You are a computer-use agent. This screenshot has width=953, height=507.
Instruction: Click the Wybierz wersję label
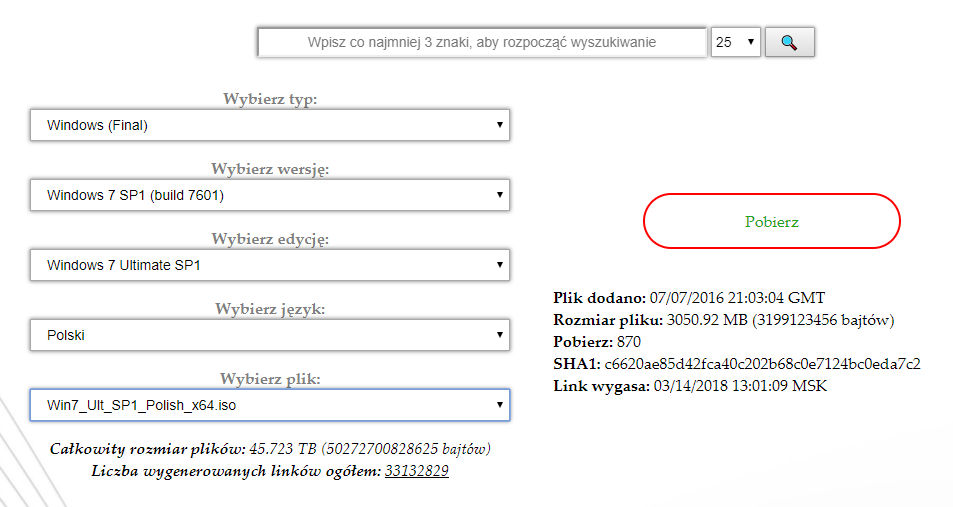(270, 169)
